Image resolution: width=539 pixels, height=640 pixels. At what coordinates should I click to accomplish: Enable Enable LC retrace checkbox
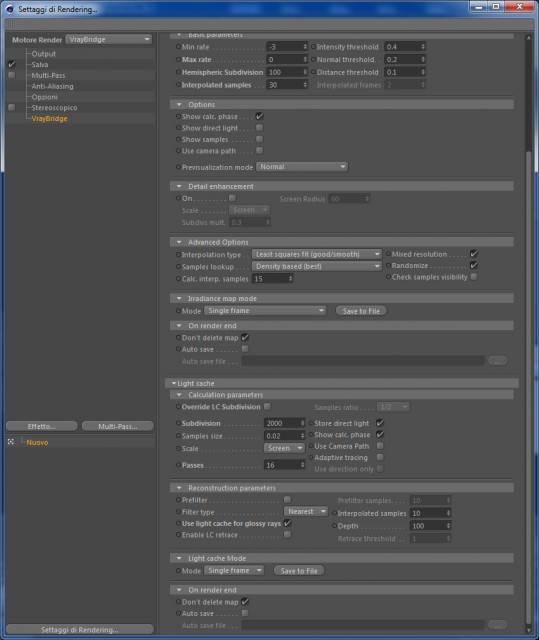click(x=288, y=534)
